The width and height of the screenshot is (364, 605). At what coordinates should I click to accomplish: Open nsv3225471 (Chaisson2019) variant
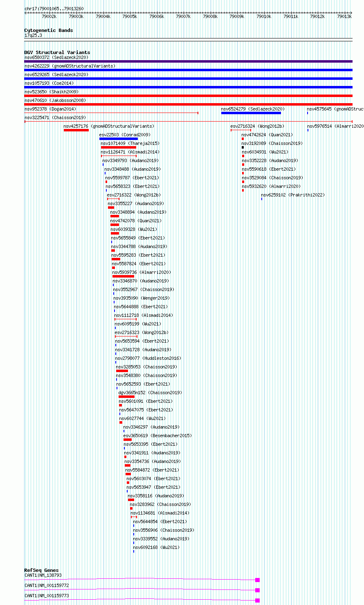point(55,117)
